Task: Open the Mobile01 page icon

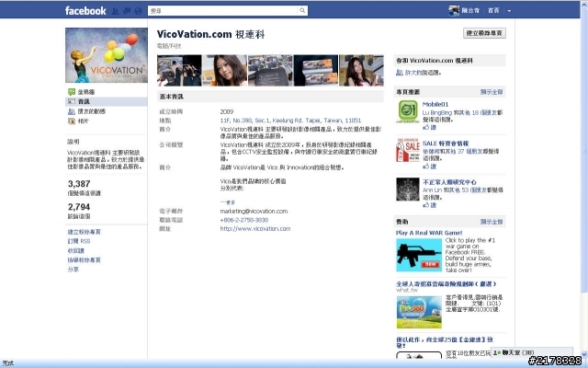Action: 408,111
